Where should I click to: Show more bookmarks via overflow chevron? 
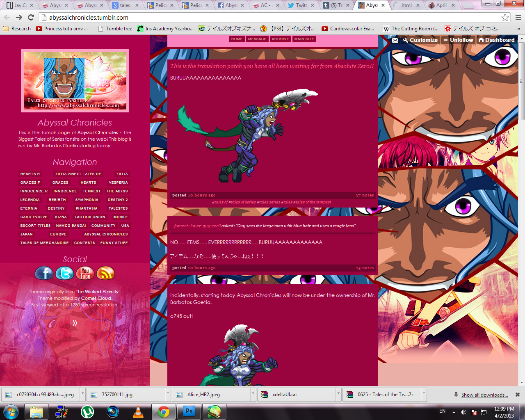[518, 29]
